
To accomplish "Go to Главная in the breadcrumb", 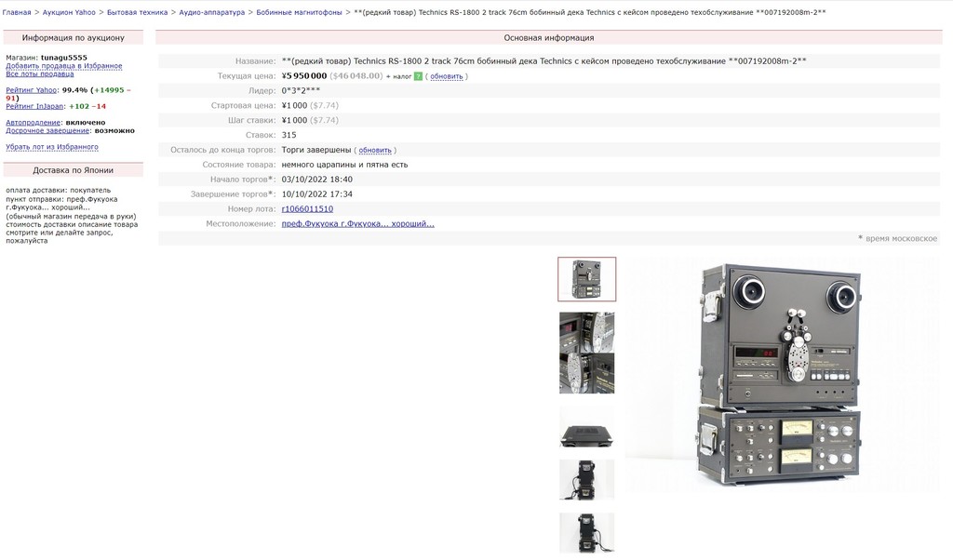I will [17, 12].
